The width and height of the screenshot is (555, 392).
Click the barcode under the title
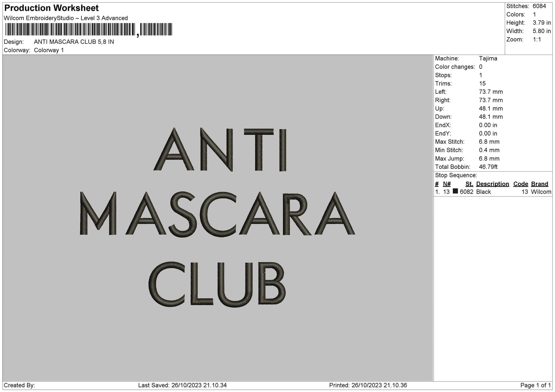click(89, 30)
